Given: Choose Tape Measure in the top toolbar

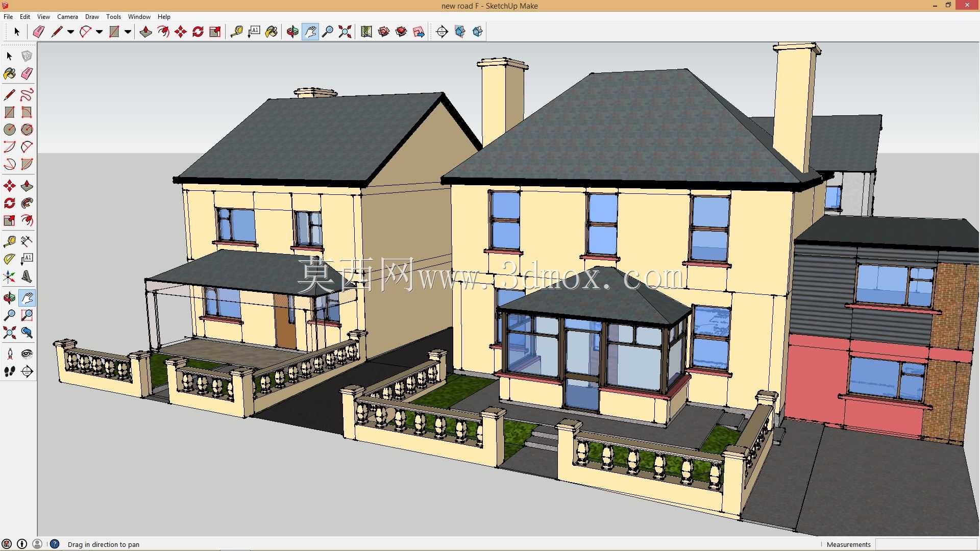Looking at the screenshot, I should (236, 32).
